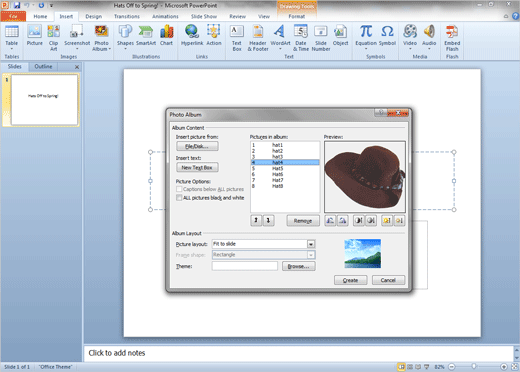Select Hat7 in pictures list
This screenshot has height=372, width=520.
(285, 180)
